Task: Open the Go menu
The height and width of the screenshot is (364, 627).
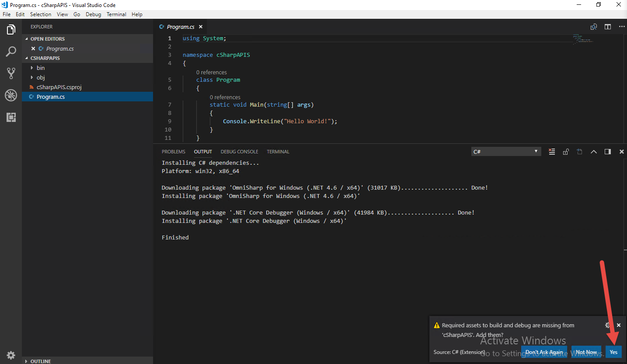Action: [x=77, y=14]
